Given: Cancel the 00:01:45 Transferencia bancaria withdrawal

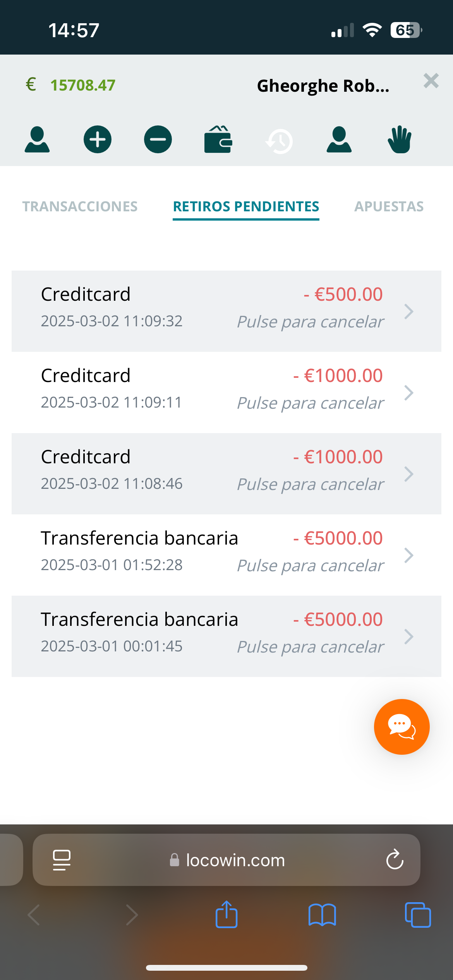Looking at the screenshot, I should coord(310,647).
